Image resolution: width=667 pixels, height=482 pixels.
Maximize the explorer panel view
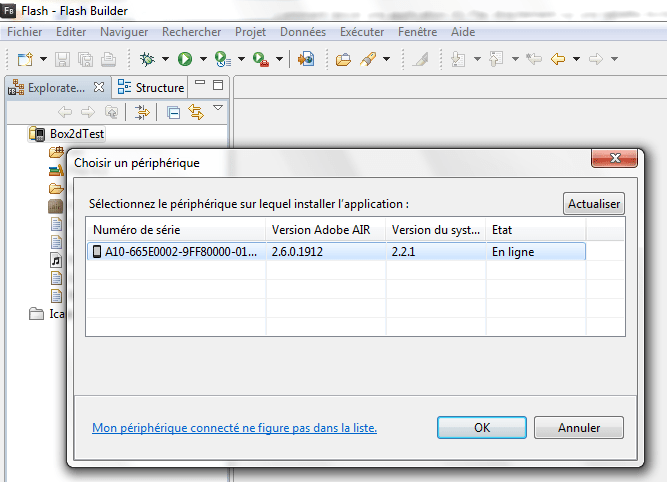point(218,85)
